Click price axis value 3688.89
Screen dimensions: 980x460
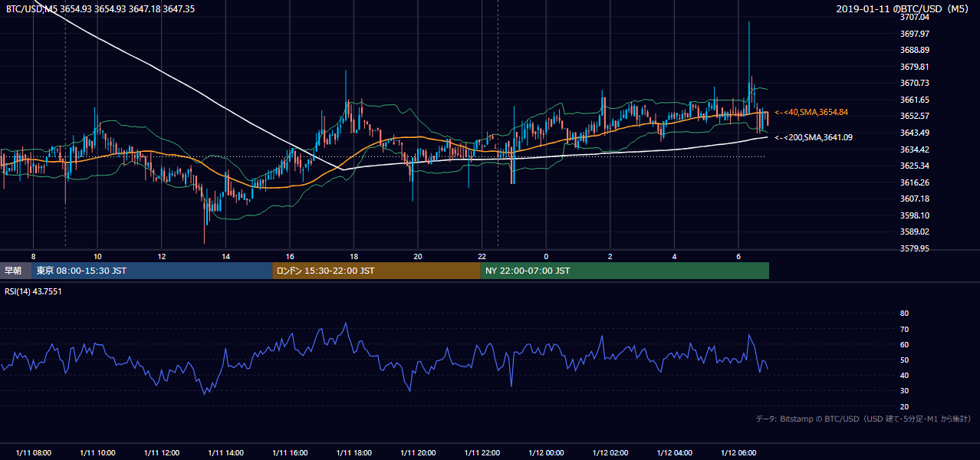tap(915, 50)
